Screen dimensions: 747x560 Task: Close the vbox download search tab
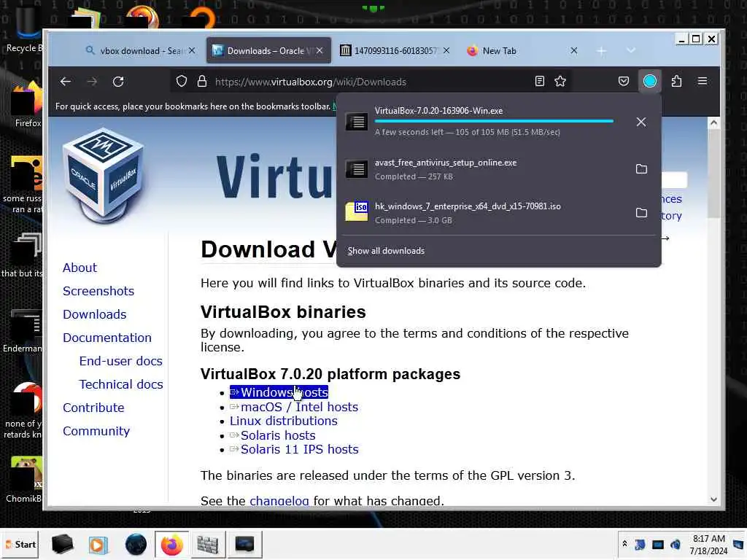[192, 50]
